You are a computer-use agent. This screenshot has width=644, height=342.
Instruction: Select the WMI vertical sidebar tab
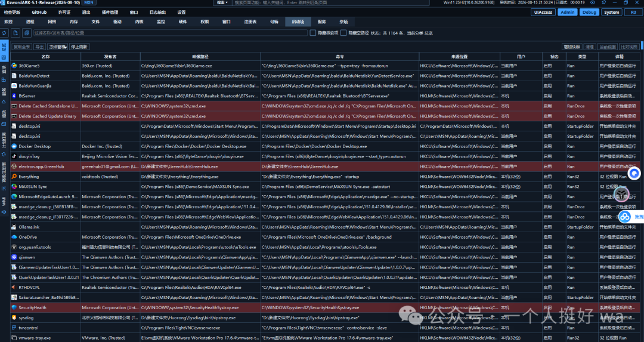pos(4,204)
